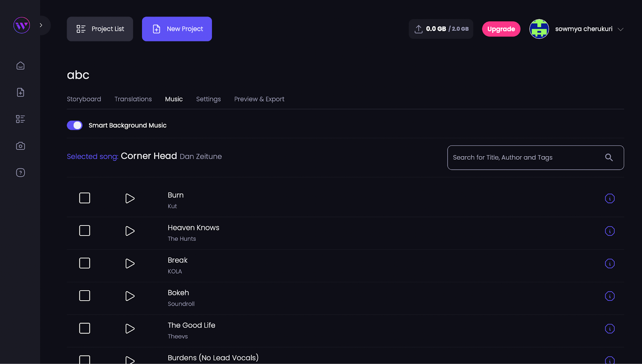Click the artist name Theevs

point(178,336)
